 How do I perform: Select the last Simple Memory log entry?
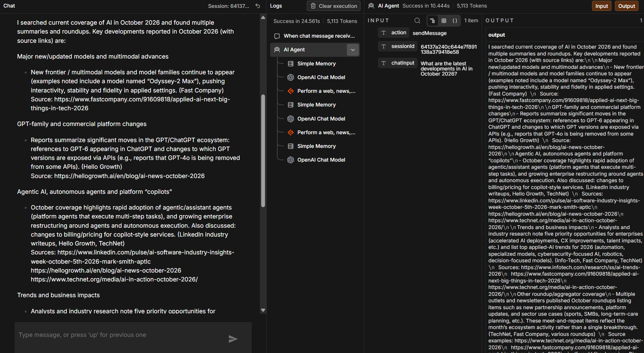316,146
